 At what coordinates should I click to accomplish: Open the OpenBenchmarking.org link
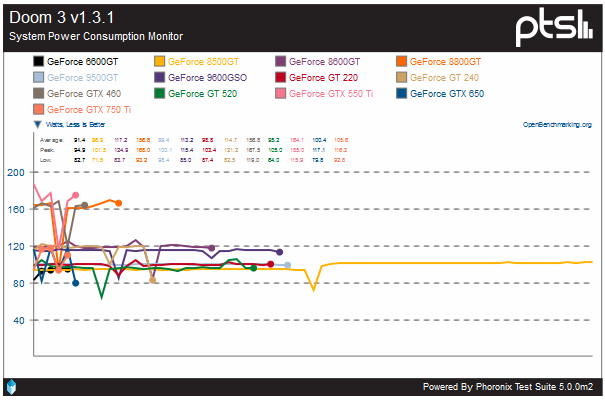557,125
